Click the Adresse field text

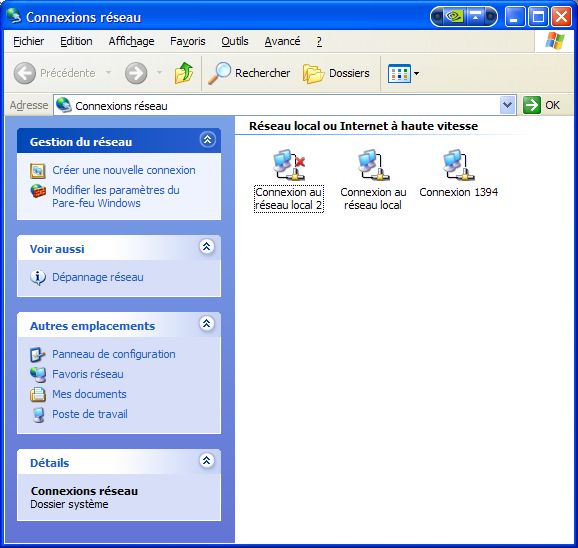(x=121, y=106)
